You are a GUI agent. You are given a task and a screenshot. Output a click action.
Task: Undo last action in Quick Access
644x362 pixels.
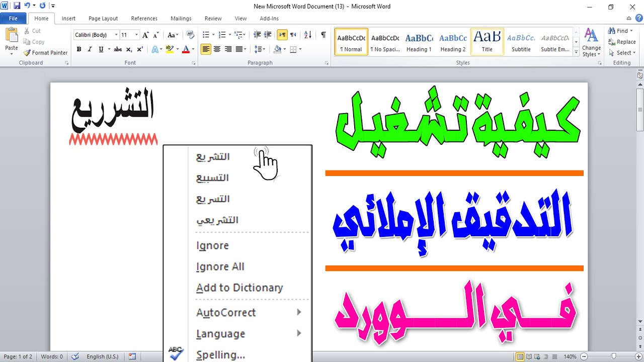(27, 6)
